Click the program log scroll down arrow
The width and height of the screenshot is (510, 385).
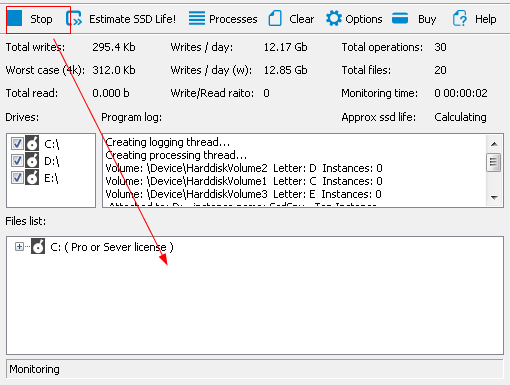pyautogui.click(x=494, y=198)
